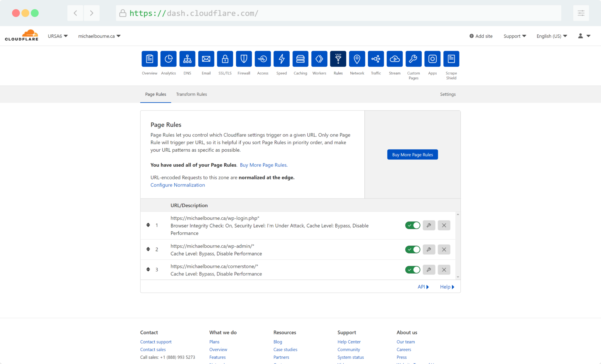Click the reorder handle for rule 1
Image resolution: width=601 pixels, height=364 pixels.
point(148,225)
